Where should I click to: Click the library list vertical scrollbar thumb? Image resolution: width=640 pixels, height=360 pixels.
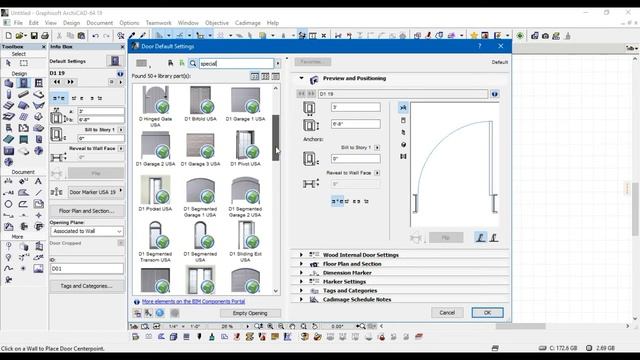pos(276,137)
